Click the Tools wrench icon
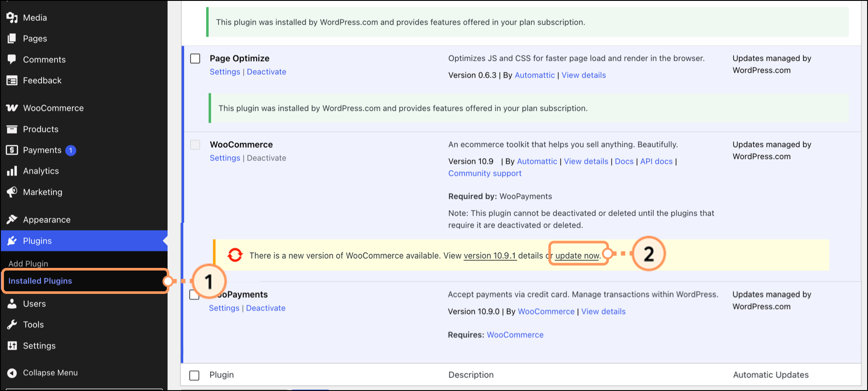 [12, 324]
